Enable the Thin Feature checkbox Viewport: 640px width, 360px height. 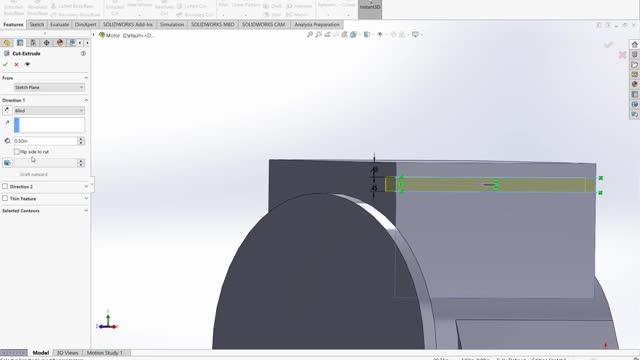[5, 198]
